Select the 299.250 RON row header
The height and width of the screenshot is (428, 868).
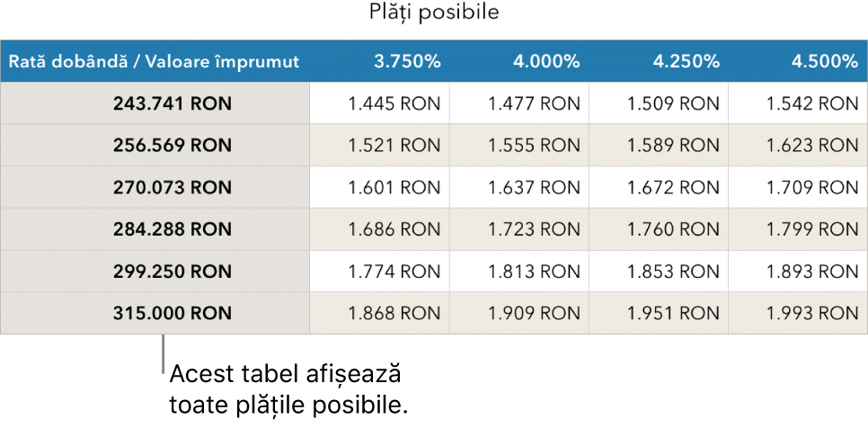click(x=172, y=272)
